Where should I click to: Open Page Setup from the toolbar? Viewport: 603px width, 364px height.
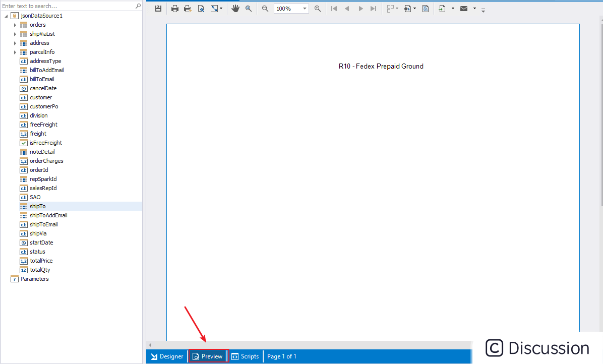201,9
